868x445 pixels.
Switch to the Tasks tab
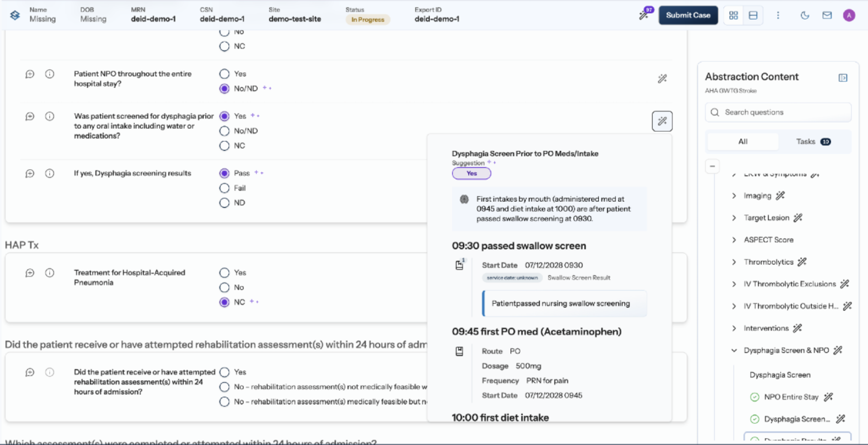pos(806,141)
